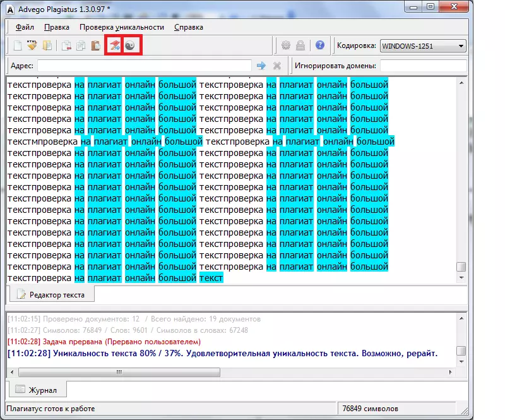Viewport: 505px width, 420px height.
Task: Open the Проверка уникальности menu
Action: coord(121,27)
